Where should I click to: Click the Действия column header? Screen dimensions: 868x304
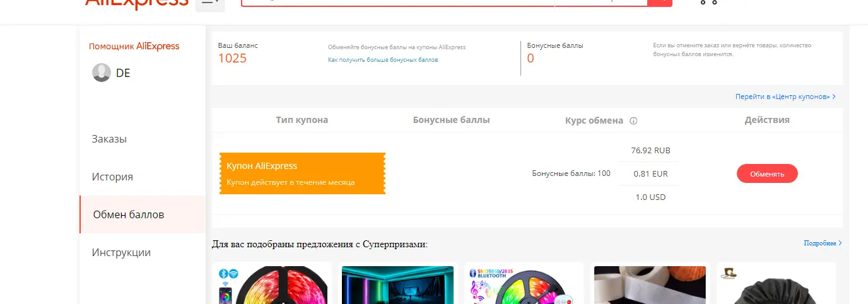[x=767, y=120]
